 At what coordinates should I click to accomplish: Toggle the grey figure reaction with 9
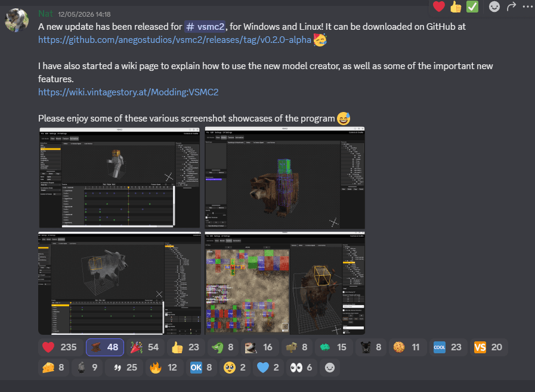(86, 368)
